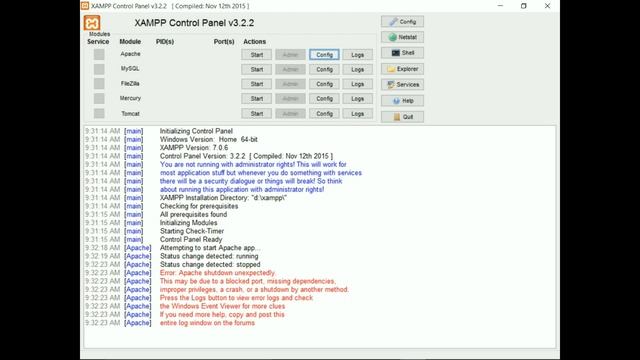This screenshot has width=640, height=360.
Task: Click the XAMPP logo icon
Action: click(92, 23)
